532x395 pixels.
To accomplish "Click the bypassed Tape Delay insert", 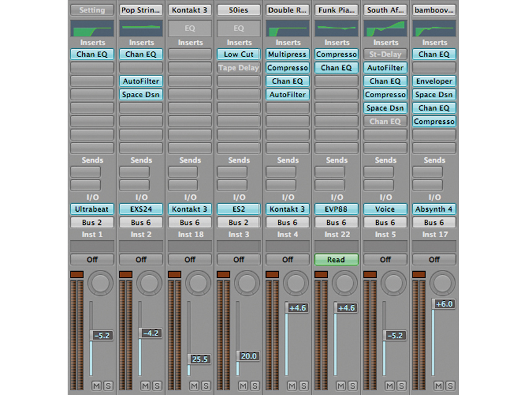I will [x=239, y=67].
